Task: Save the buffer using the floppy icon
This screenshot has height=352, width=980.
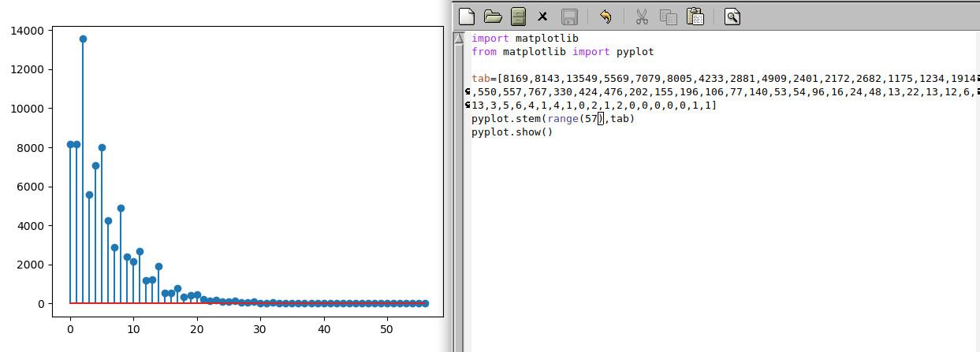Action: [x=569, y=16]
